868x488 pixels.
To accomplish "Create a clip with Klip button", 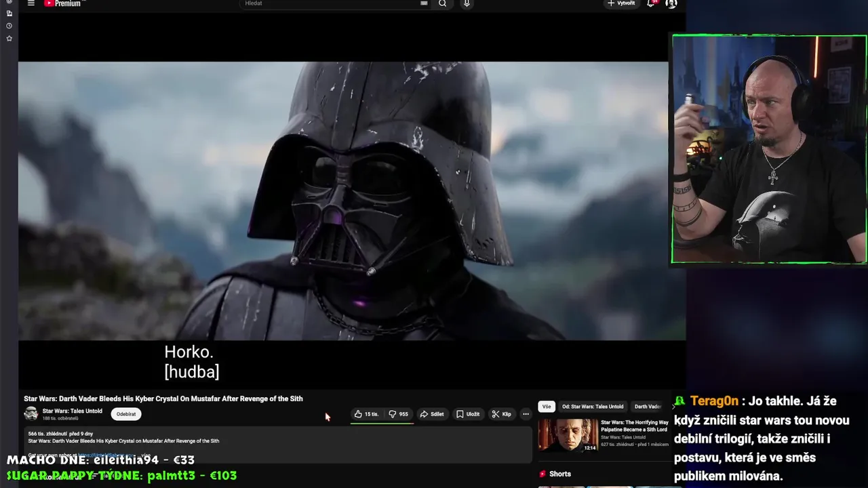I will pos(502,414).
